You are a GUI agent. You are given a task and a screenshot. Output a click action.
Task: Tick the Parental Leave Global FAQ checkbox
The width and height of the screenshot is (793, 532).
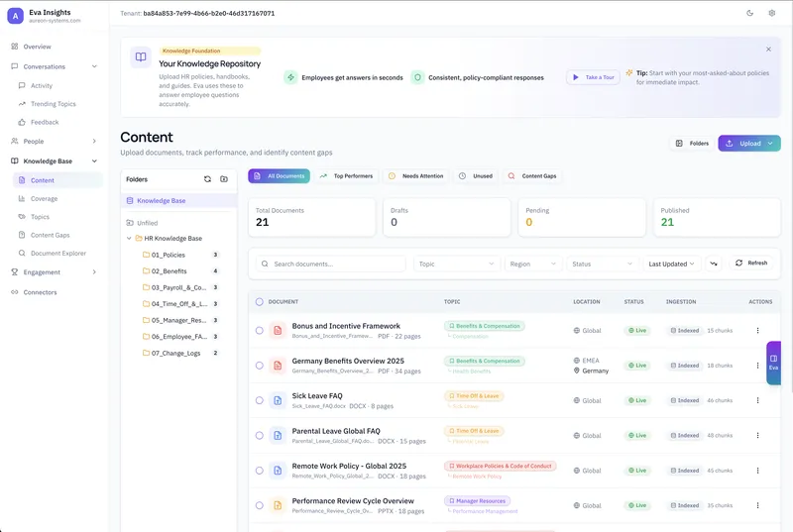click(x=260, y=435)
